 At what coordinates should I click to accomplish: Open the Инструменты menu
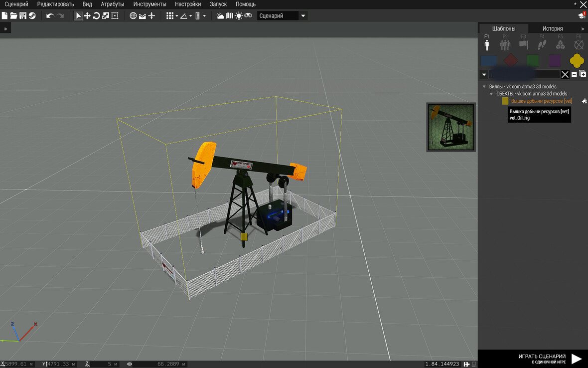click(x=149, y=4)
